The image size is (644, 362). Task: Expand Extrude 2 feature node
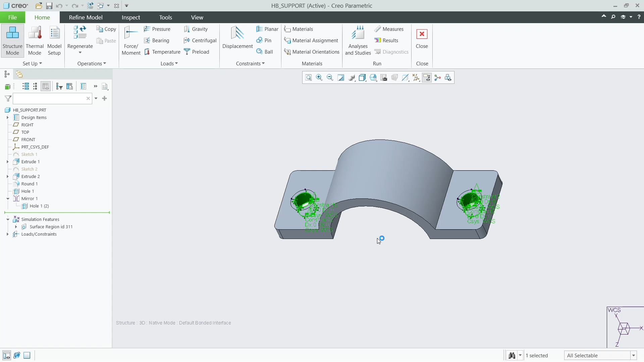[x=8, y=177]
